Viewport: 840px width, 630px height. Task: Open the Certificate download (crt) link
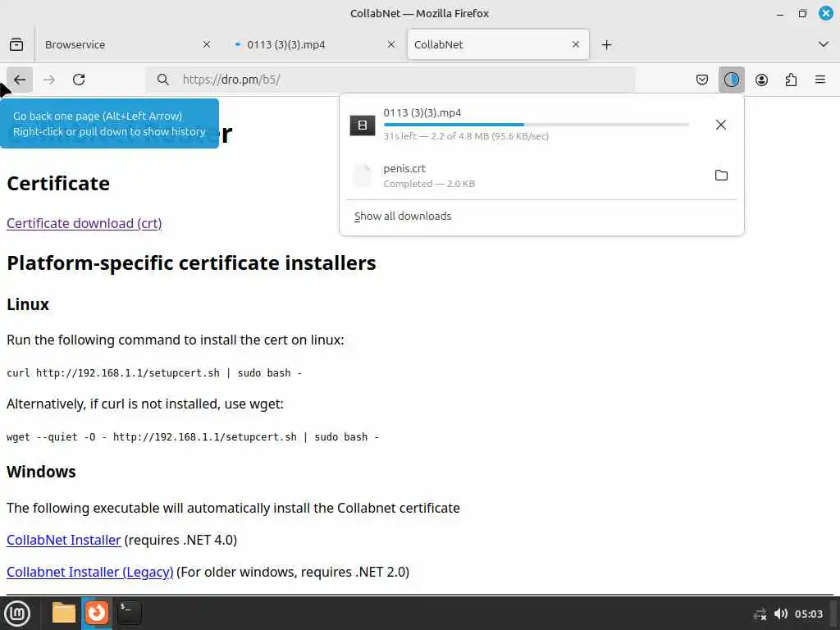(x=84, y=223)
